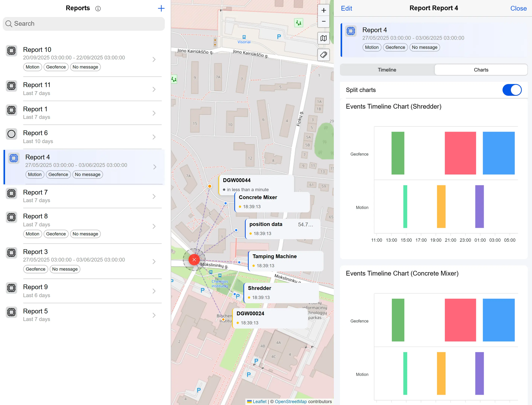Switch to the Timeline tab
532x405 pixels.
pos(387,70)
